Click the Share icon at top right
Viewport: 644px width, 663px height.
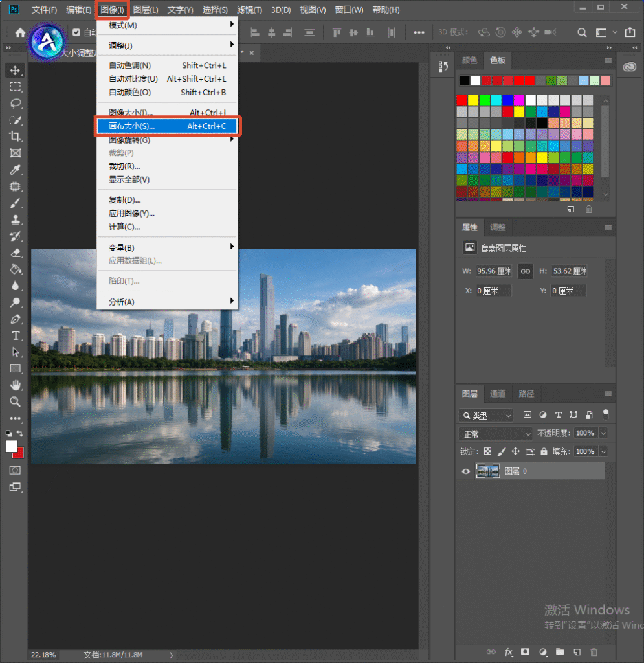pyautogui.click(x=630, y=32)
